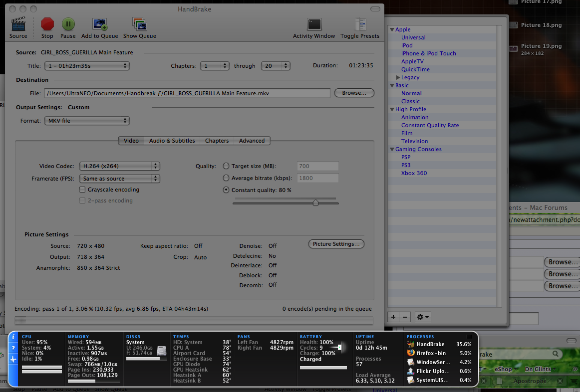Viewport: 580px width, 392px height.
Task: Click the add preset plus button
Action: tap(393, 317)
